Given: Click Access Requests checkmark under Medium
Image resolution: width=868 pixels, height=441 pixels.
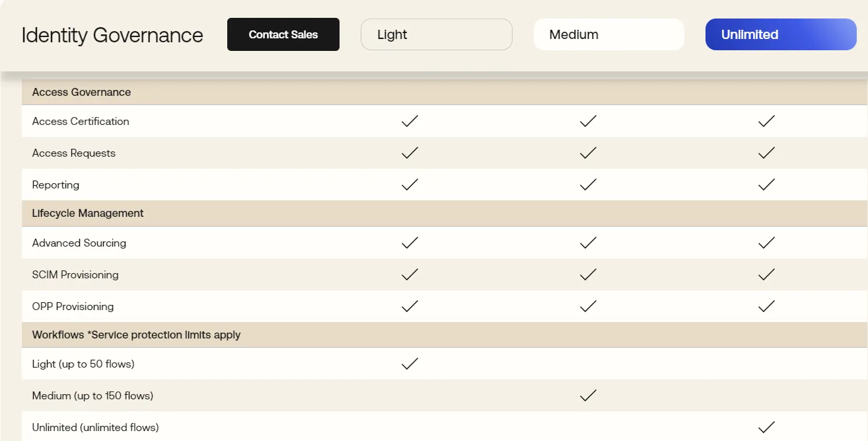Looking at the screenshot, I should 588,153.
